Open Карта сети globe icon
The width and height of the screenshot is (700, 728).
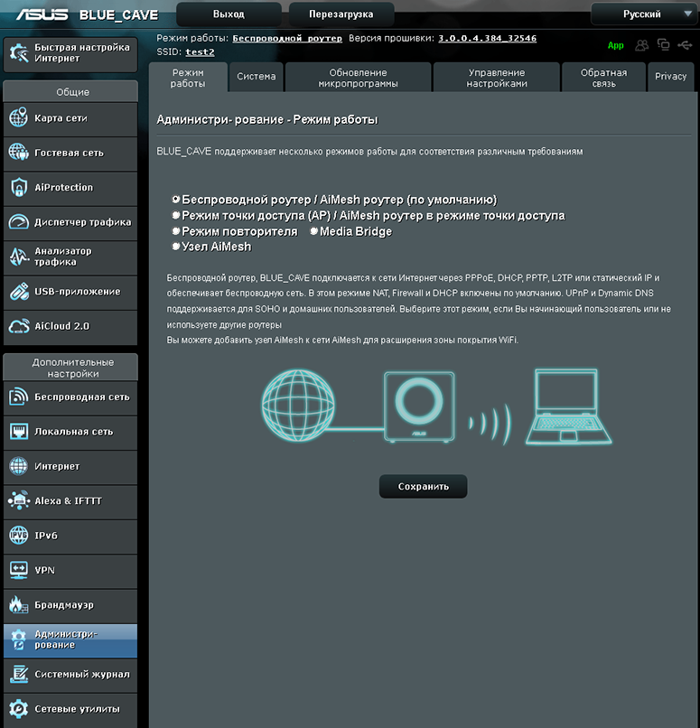(19, 117)
